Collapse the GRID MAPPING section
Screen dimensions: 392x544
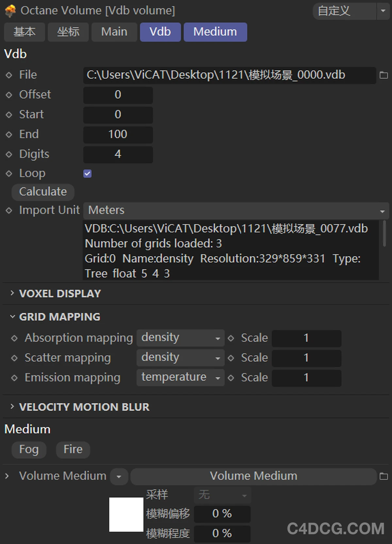tap(12, 316)
